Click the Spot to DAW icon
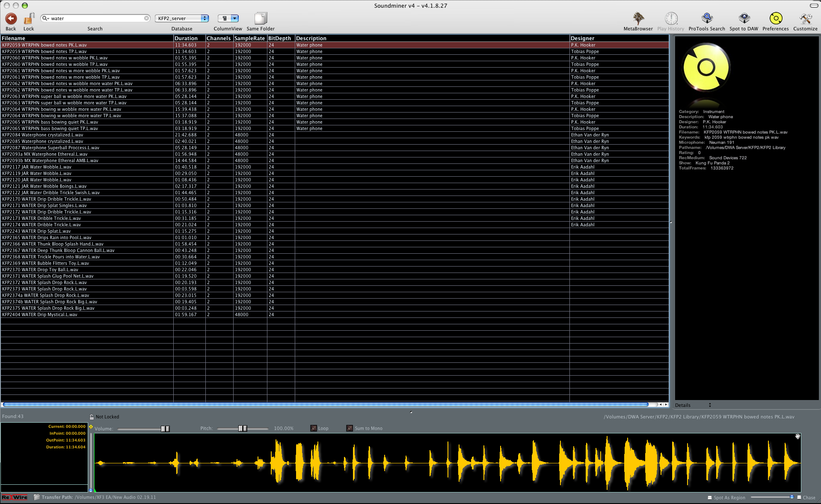Viewport: 821px width, 504px height. [744, 18]
